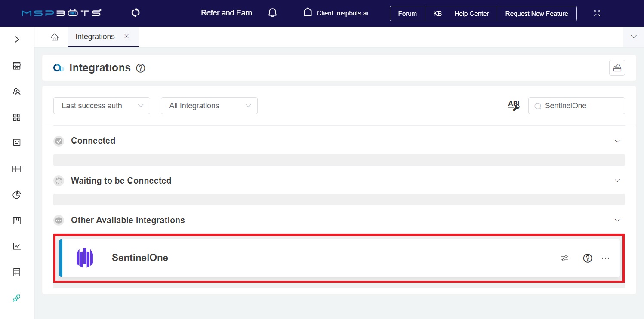This screenshot has width=644, height=319.
Task: Click the SentinelOne logo icon
Action: pyautogui.click(x=85, y=258)
